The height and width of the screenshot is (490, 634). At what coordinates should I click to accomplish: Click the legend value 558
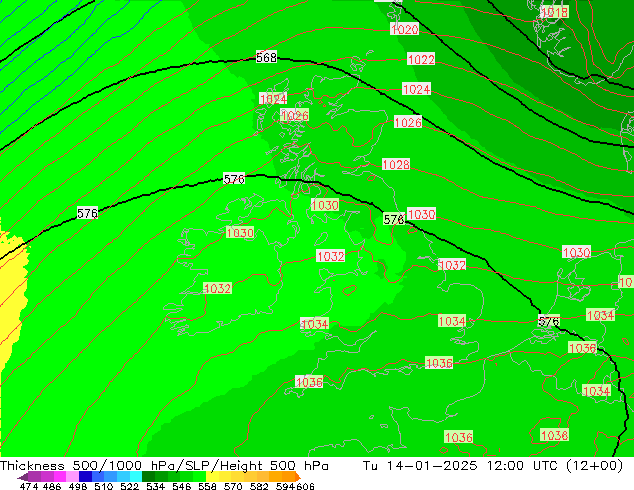(x=207, y=486)
